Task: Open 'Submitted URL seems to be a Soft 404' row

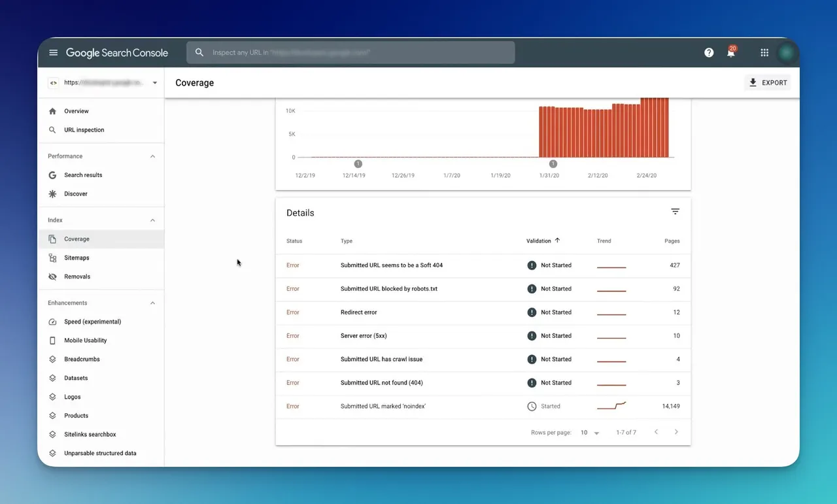Action: pyautogui.click(x=483, y=265)
